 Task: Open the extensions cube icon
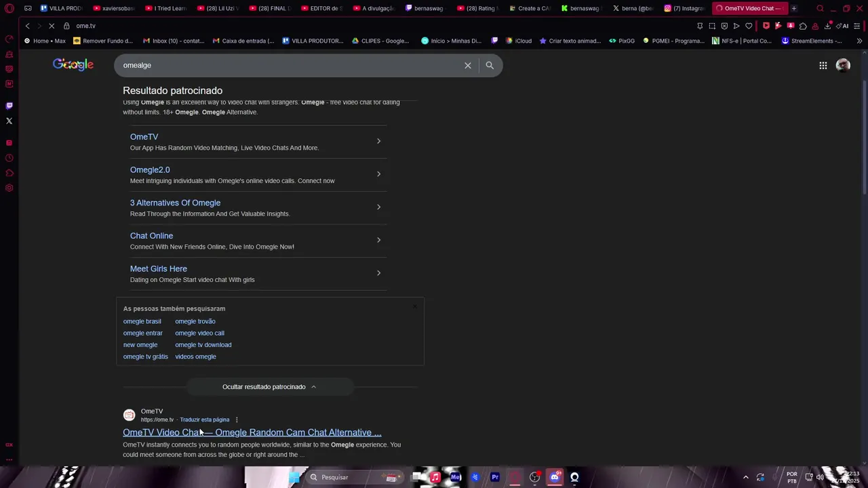click(x=803, y=26)
